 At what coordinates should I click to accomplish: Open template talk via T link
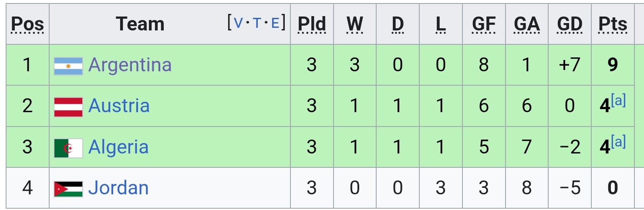257,23
